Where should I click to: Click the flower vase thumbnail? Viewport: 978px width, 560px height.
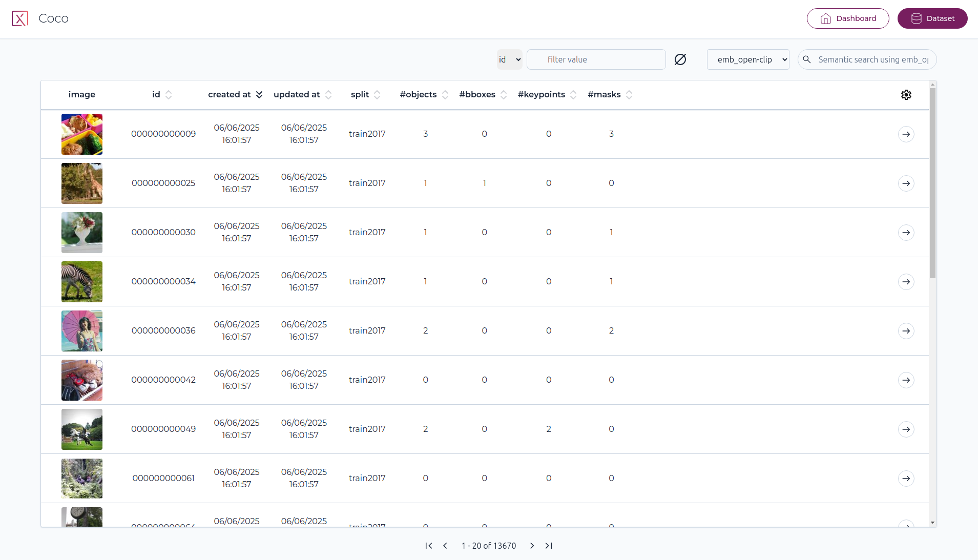(x=82, y=233)
